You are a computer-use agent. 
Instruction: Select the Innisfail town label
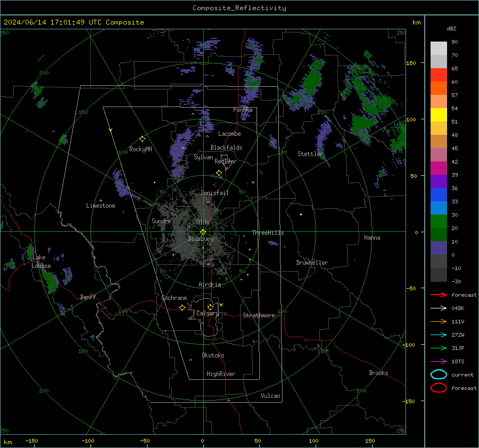tap(214, 193)
